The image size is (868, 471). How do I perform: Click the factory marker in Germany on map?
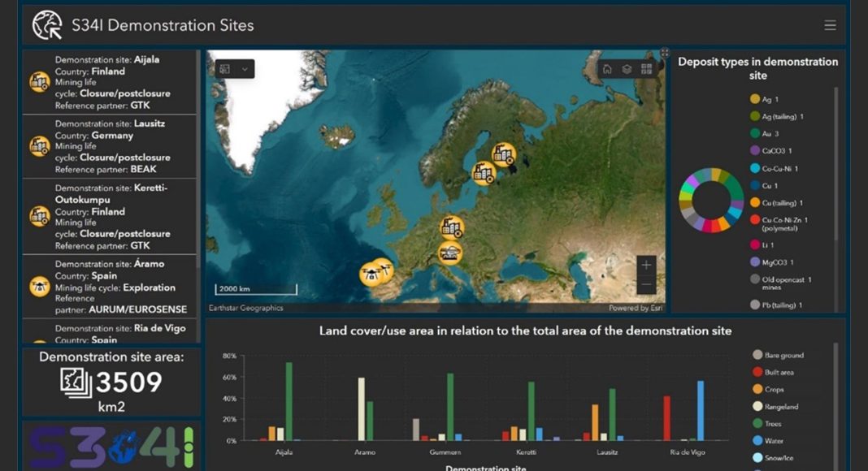click(x=451, y=228)
